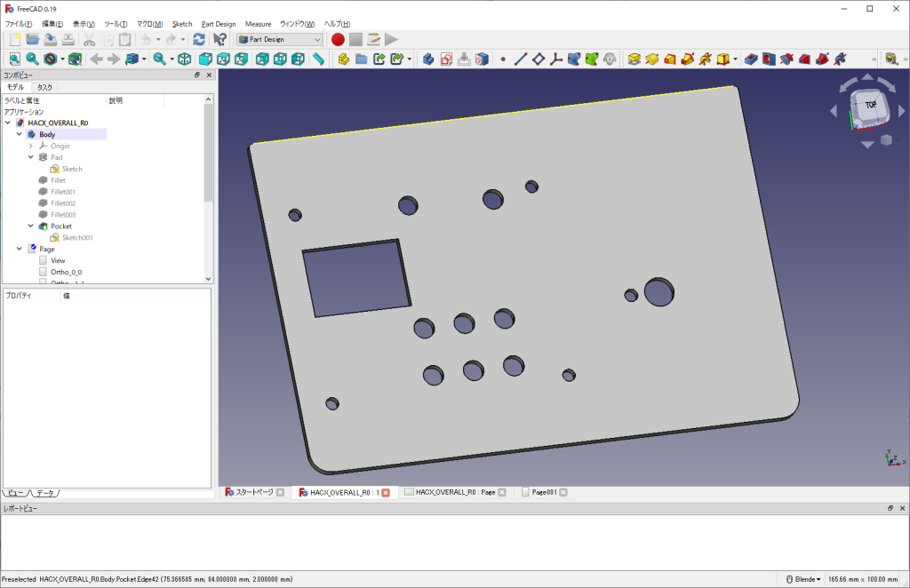Collapse the Pocket tree node
910x588 pixels.
30,226
